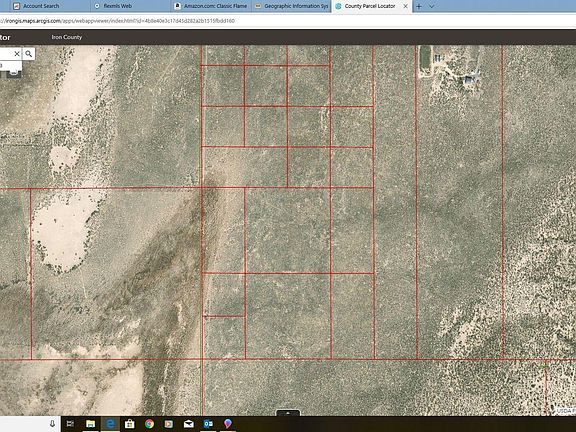
Task: Open a new browser tab with plus
Action: click(419, 6)
